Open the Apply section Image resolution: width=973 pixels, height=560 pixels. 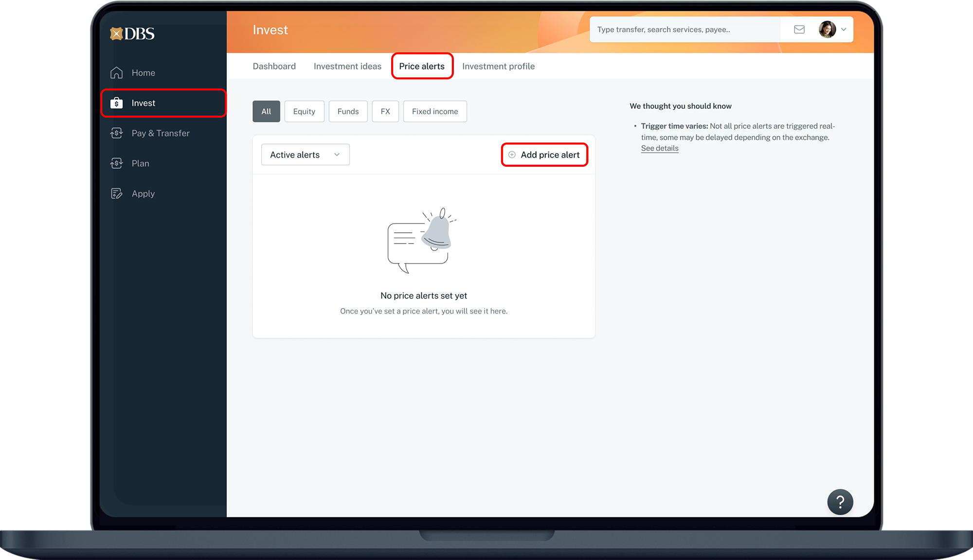143,193
